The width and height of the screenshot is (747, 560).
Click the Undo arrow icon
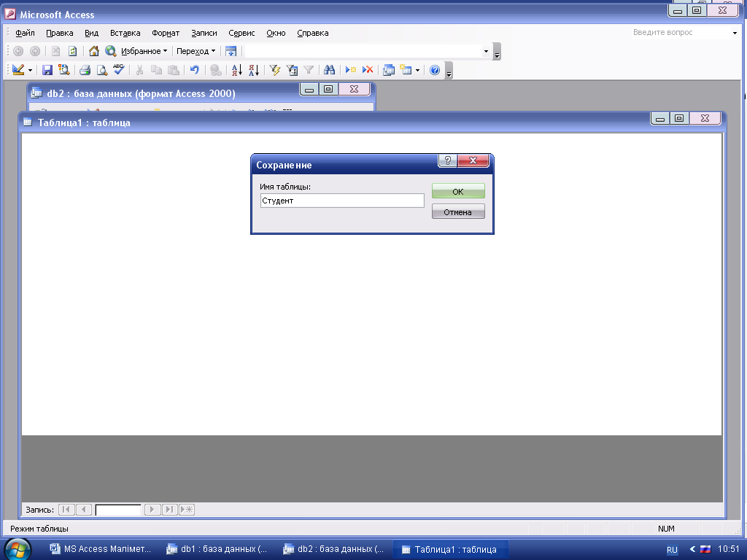[x=194, y=70]
